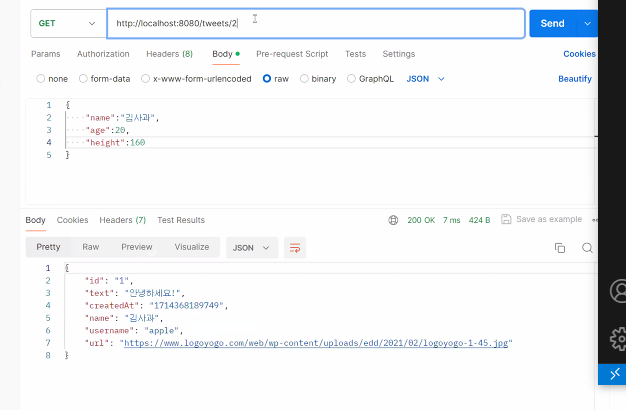Open the Cookies link
Screen dimensions: 626x410
click(579, 54)
